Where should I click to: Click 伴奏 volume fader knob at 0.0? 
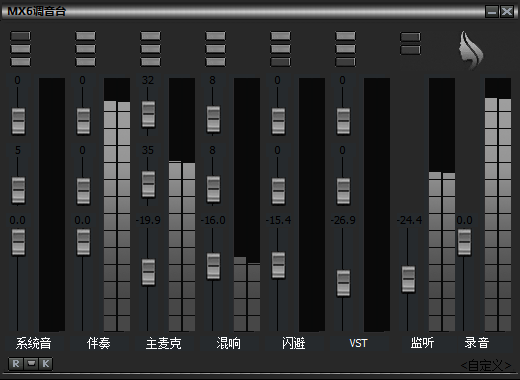83,242
